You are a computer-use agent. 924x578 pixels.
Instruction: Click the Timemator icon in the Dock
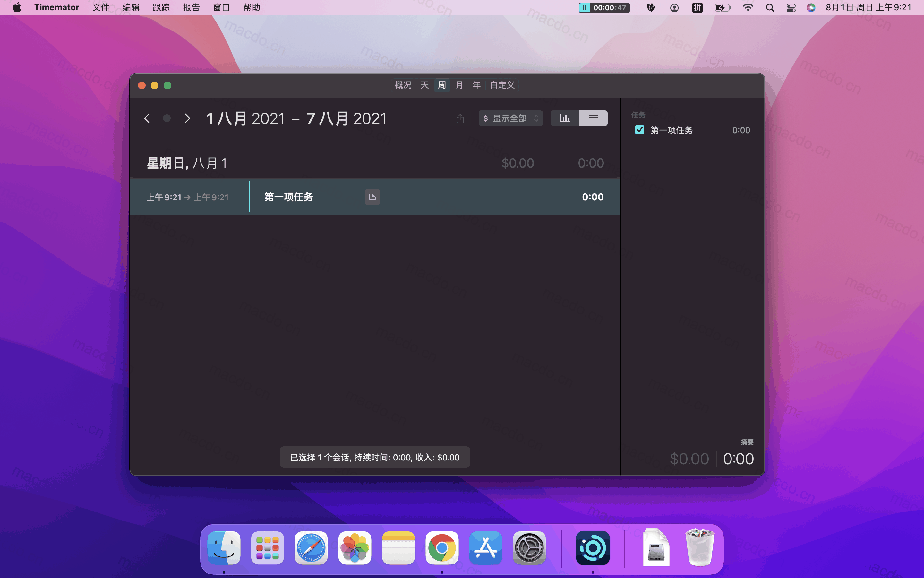tap(593, 547)
